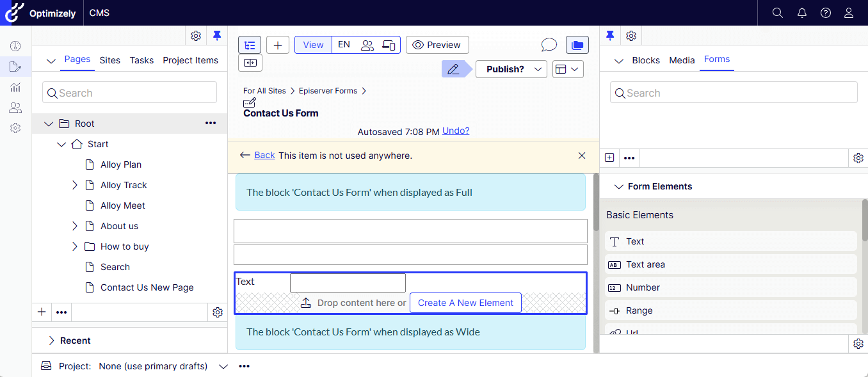Click the search magnifier in top bar
Screen dimensions: 868x377
pyautogui.click(x=777, y=13)
